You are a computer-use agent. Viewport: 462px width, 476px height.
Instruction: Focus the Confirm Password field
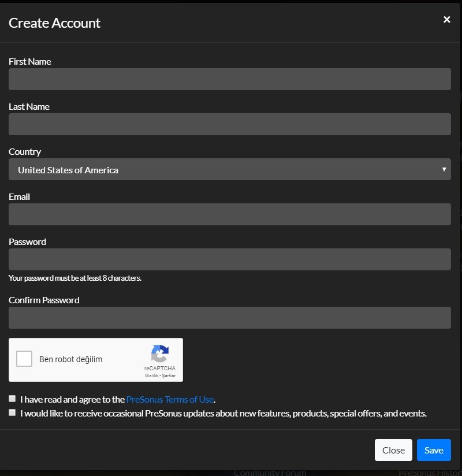[229, 318]
